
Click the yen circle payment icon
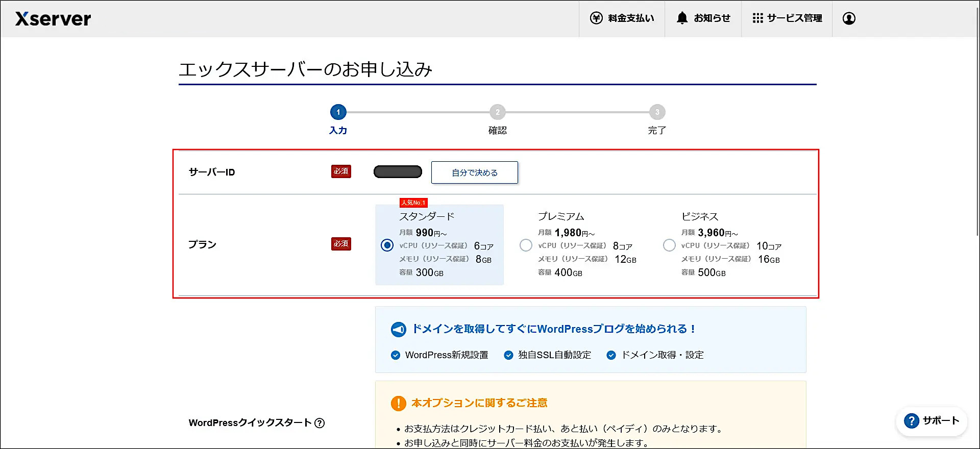[x=596, y=18]
